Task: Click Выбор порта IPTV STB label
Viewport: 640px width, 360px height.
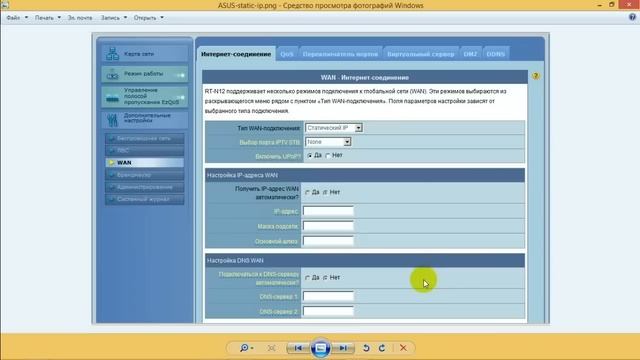Action: pos(270,142)
